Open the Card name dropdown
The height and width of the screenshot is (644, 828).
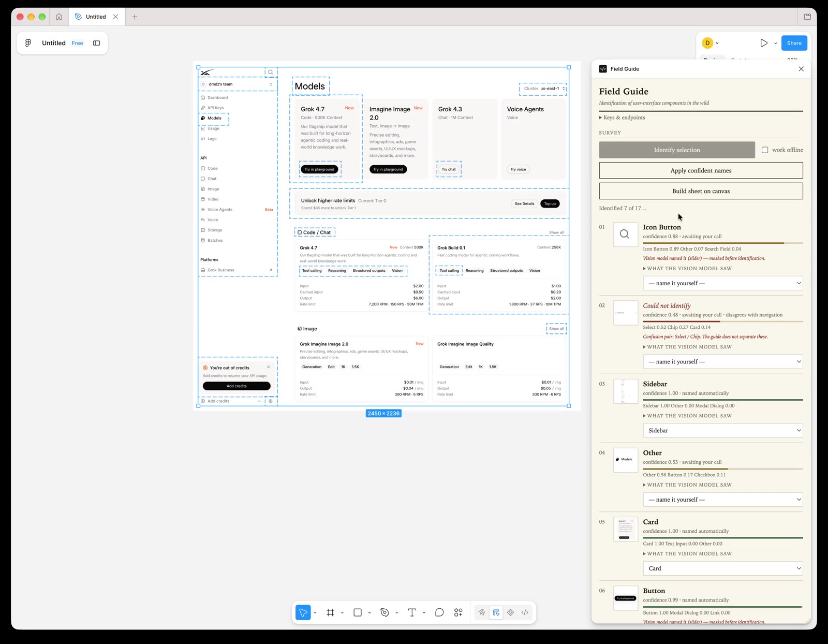723,568
